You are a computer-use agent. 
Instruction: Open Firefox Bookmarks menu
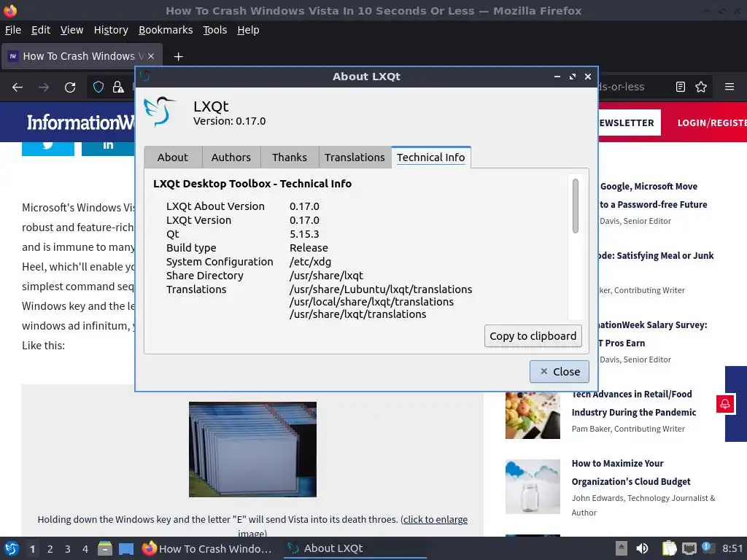[166, 30]
